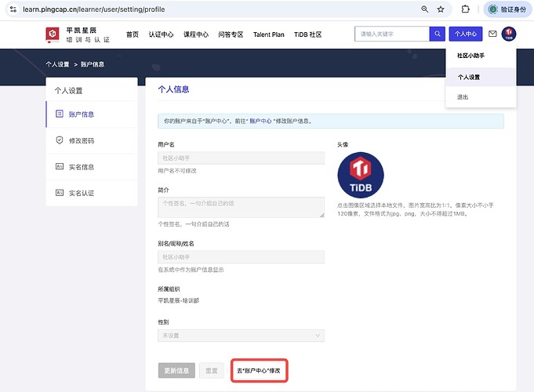Click the 个人信息 heading
The image size is (534, 392).
click(x=173, y=89)
